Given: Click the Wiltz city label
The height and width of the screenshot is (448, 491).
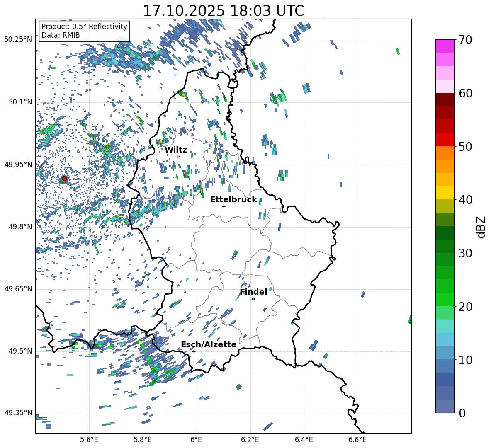Looking at the screenshot, I should [176, 150].
